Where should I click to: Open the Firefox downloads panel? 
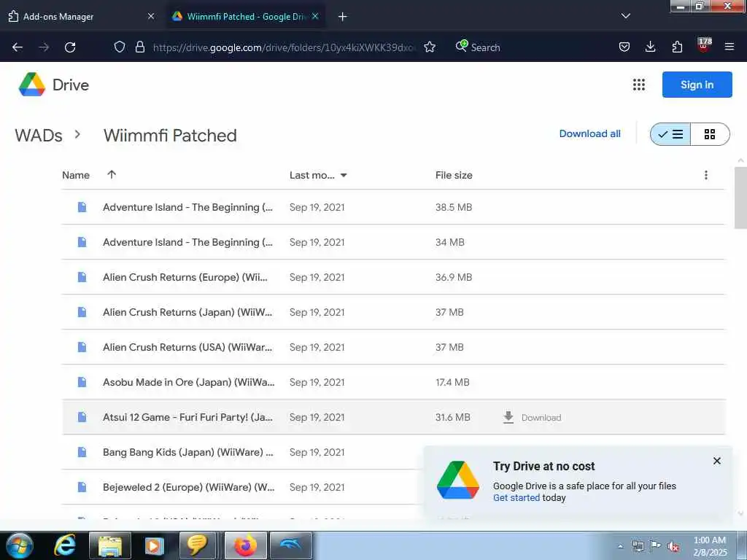650,47
